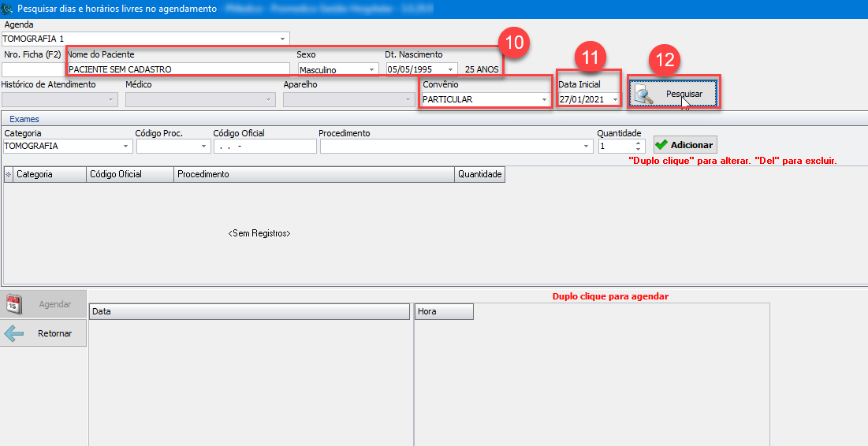Expand the Categoria dropdown under Exames
The image size is (868, 446).
(x=125, y=147)
